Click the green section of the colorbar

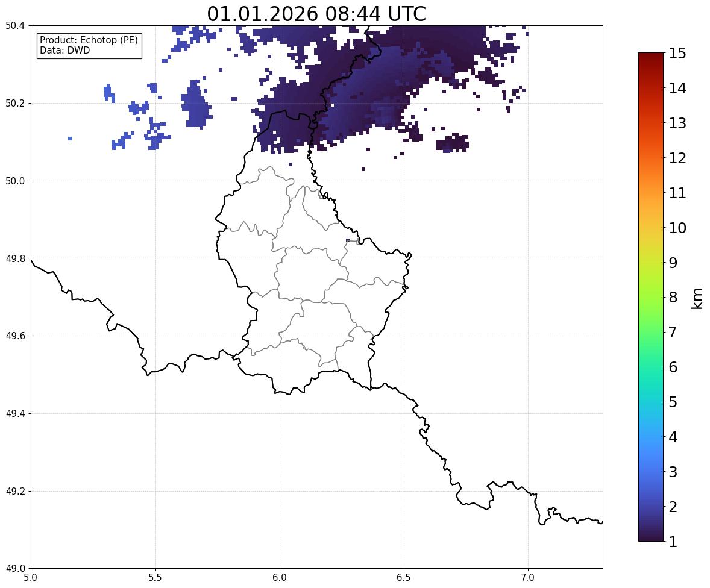(651, 317)
